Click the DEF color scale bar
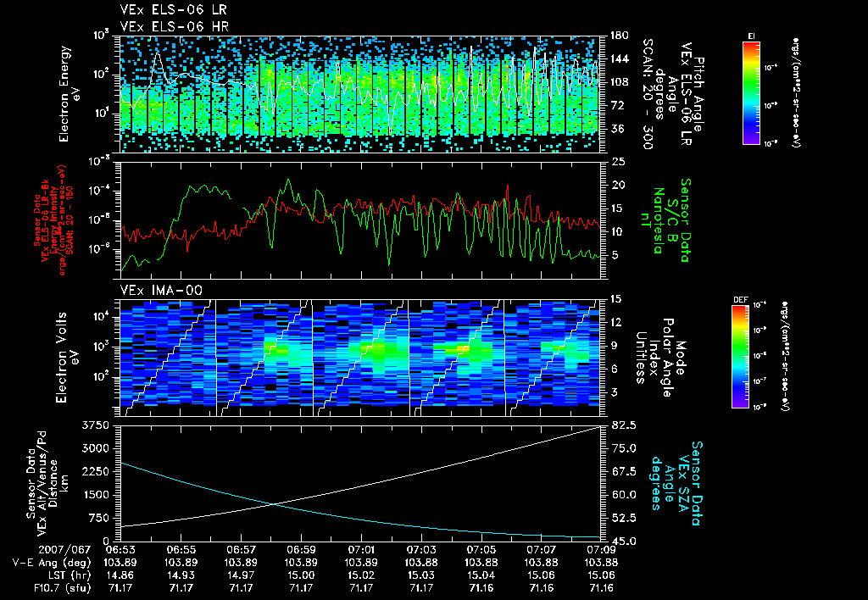Image resolution: width=868 pixels, height=600 pixels. [741, 357]
